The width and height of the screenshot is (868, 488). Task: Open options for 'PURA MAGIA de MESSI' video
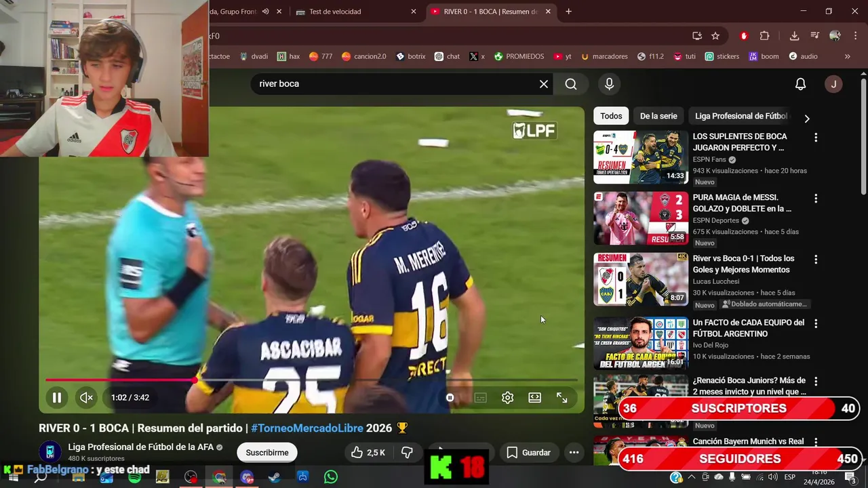[816, 199]
